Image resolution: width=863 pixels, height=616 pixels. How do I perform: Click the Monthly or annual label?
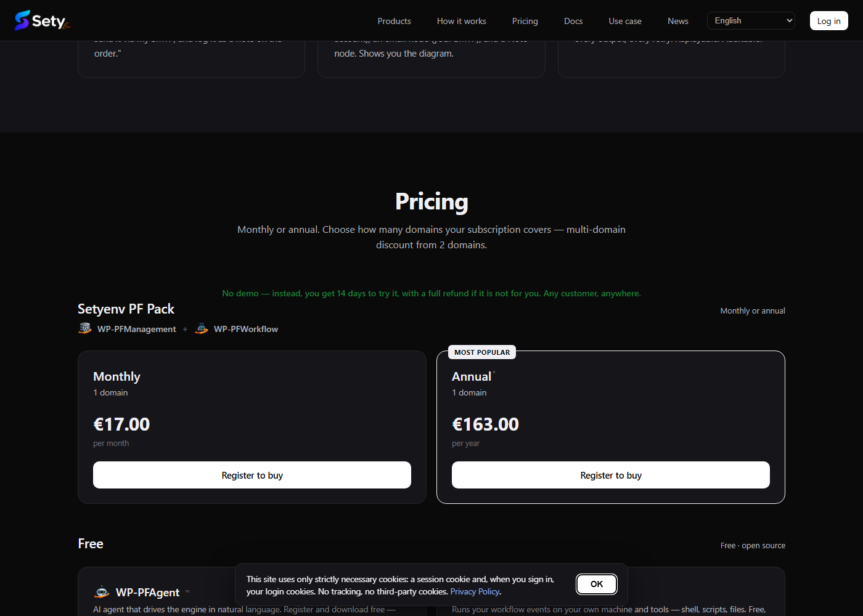coord(753,311)
